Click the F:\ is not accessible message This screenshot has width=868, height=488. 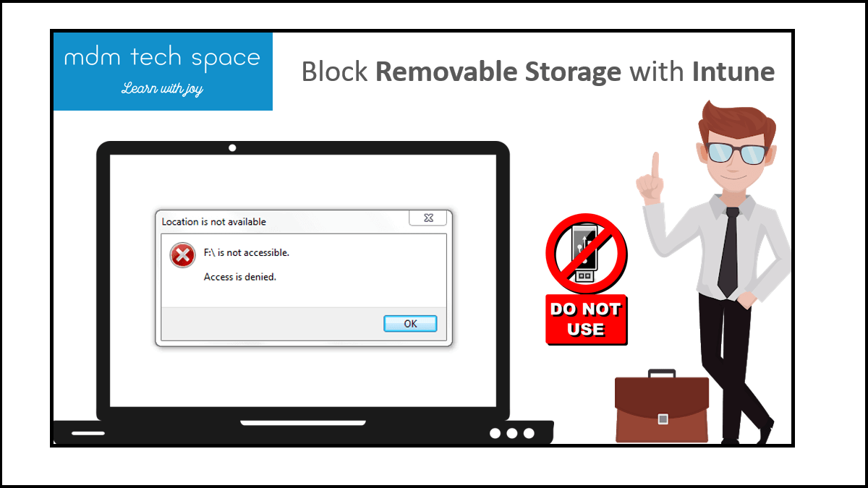point(247,252)
